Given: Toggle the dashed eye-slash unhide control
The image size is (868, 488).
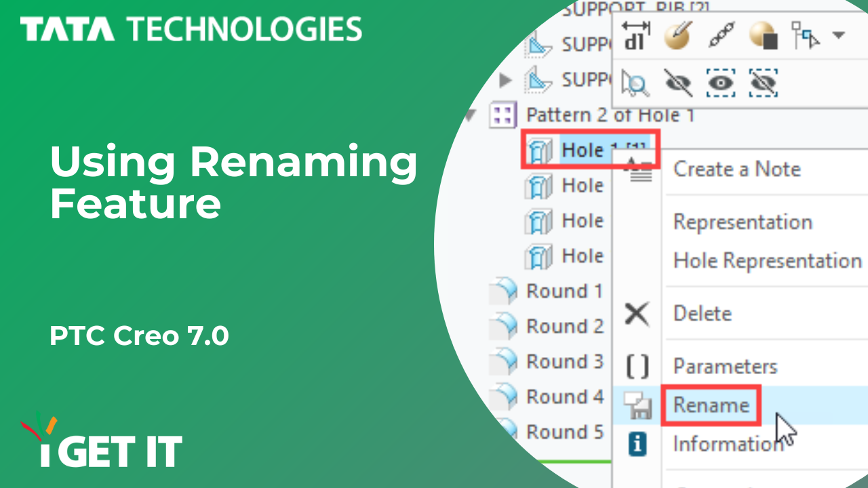Looking at the screenshot, I should point(763,82).
